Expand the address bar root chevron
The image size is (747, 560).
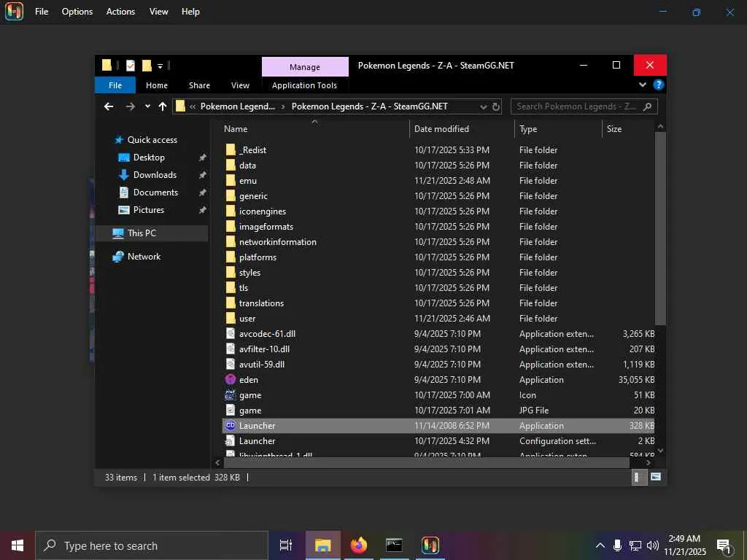193,106
